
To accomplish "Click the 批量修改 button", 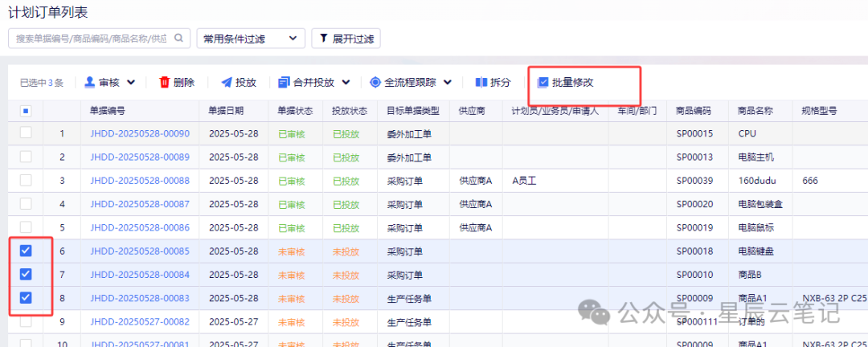I will point(566,83).
